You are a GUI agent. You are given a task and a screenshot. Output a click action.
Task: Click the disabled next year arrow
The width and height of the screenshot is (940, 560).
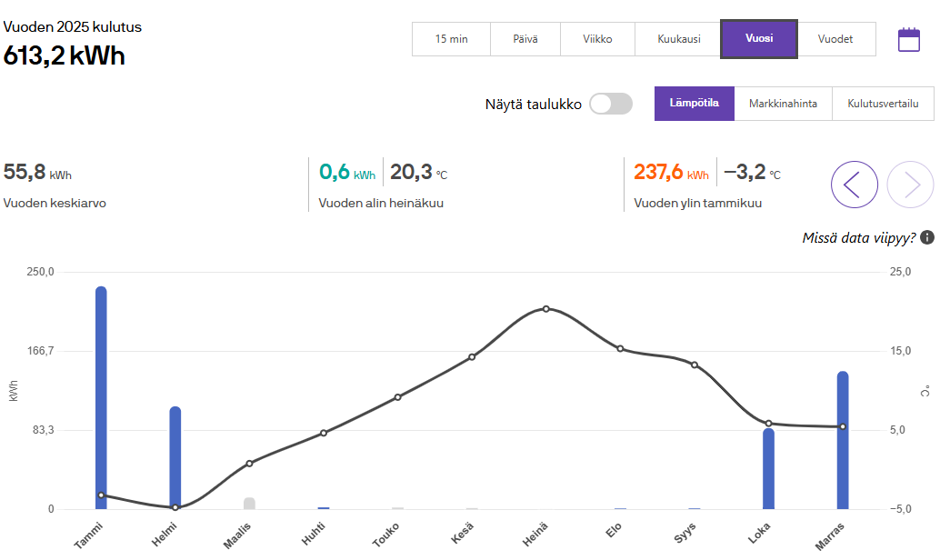pos(910,185)
